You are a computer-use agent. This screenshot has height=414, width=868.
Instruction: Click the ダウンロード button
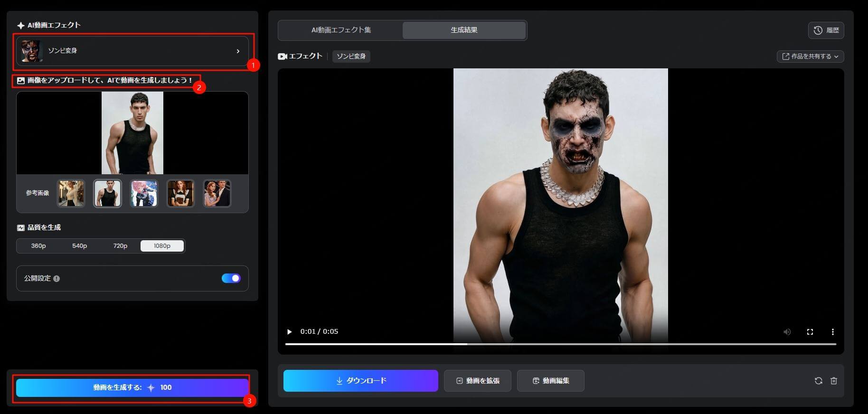[x=360, y=381]
